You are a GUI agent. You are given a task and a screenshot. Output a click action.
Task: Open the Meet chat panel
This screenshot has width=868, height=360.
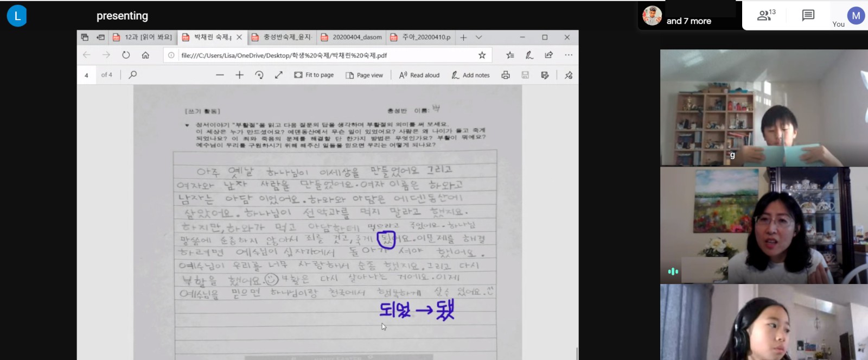(x=808, y=15)
